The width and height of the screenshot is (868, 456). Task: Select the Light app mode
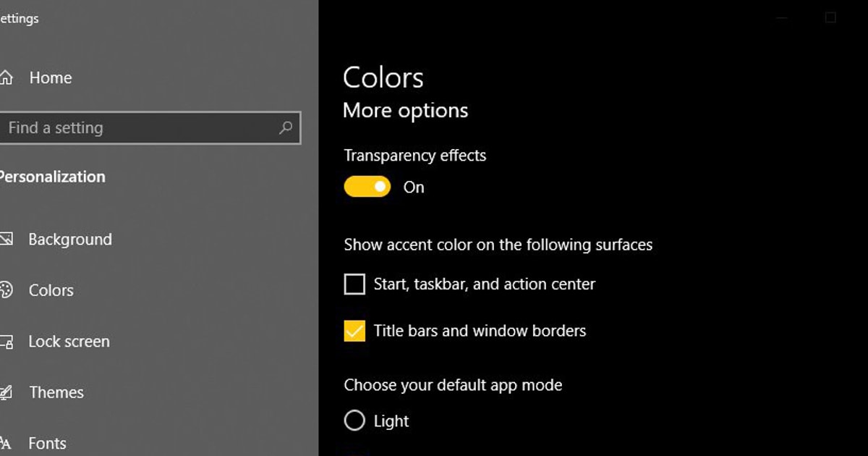point(354,421)
